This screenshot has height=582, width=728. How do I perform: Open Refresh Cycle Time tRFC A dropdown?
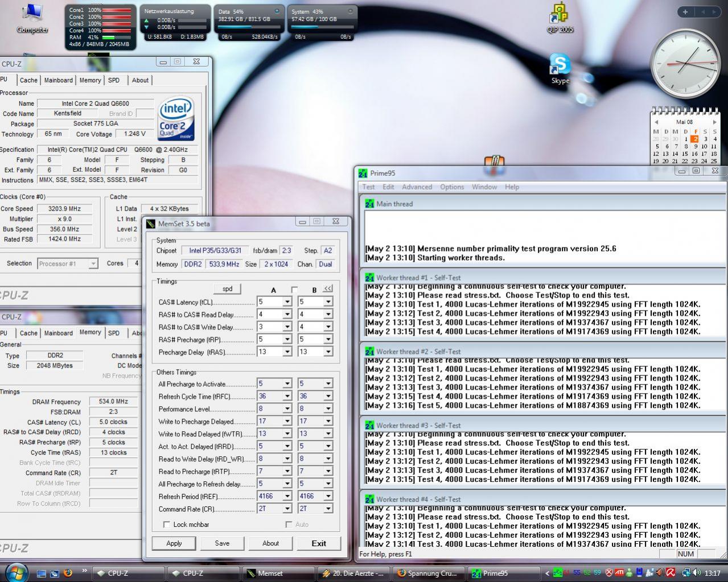coord(287,397)
